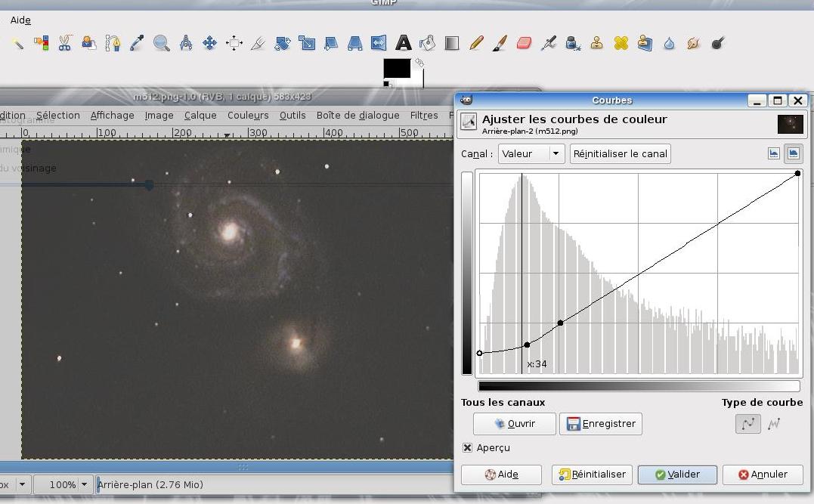Select the Eraser tool
814x504 pixels.
coord(524,43)
